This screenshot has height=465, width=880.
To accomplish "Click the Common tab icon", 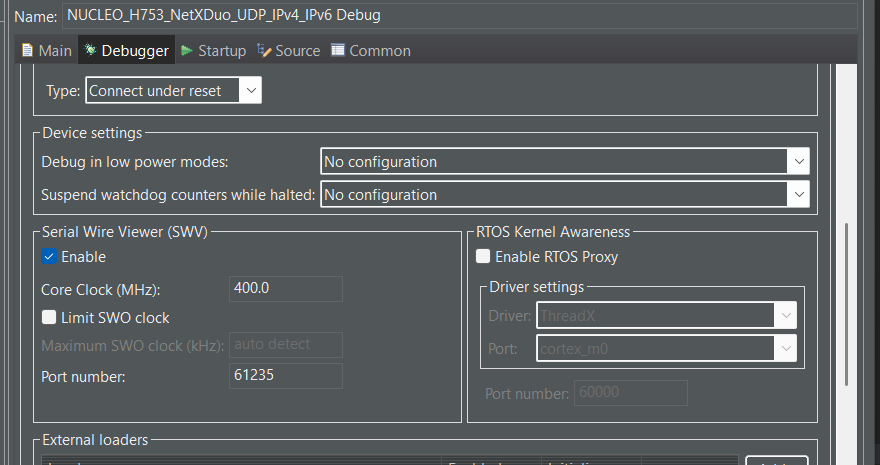I will [338, 50].
